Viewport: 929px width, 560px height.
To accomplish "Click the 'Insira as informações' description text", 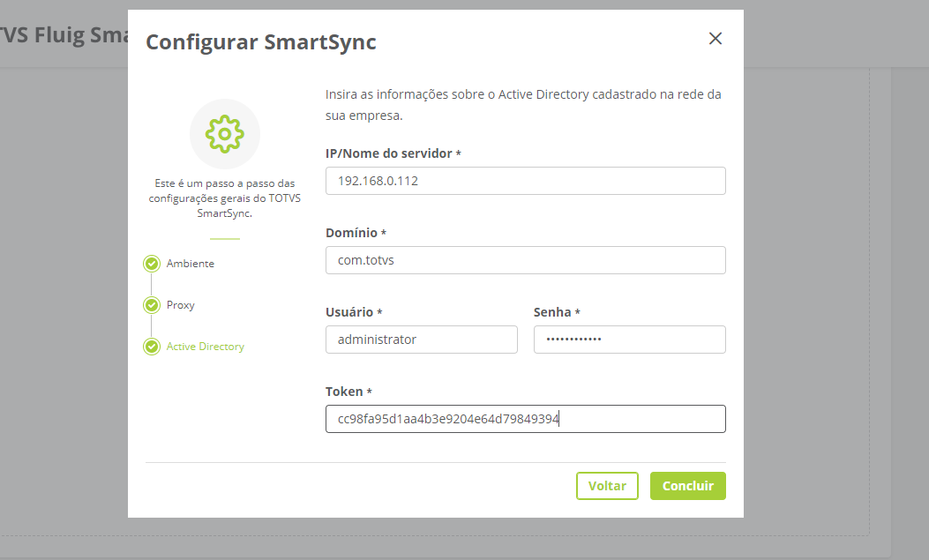I will pos(523,105).
